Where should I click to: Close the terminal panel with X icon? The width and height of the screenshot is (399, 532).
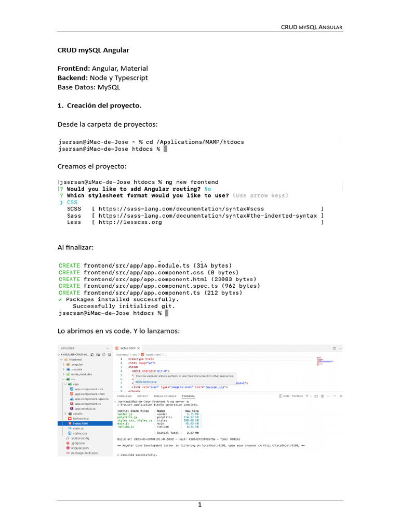point(341,396)
